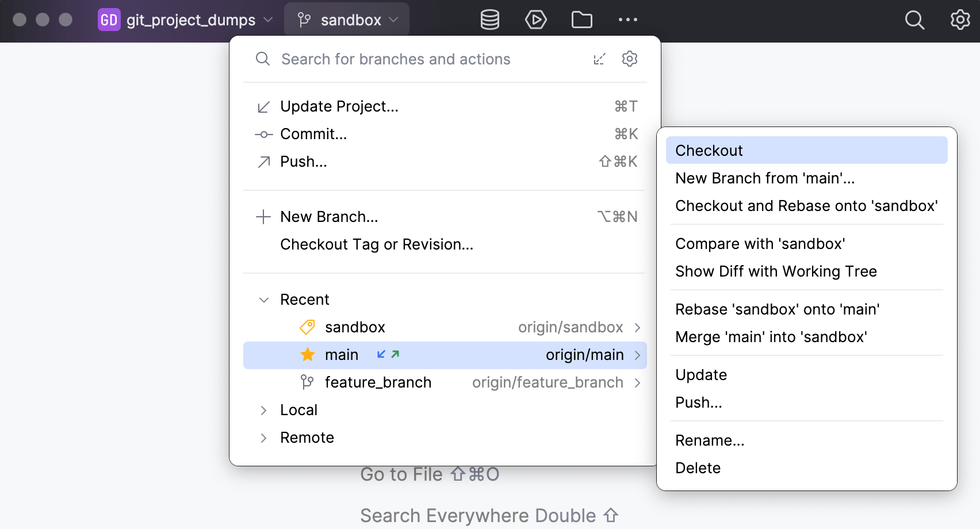
Task: Click the More Actions ellipsis icon
Action: [x=627, y=20]
